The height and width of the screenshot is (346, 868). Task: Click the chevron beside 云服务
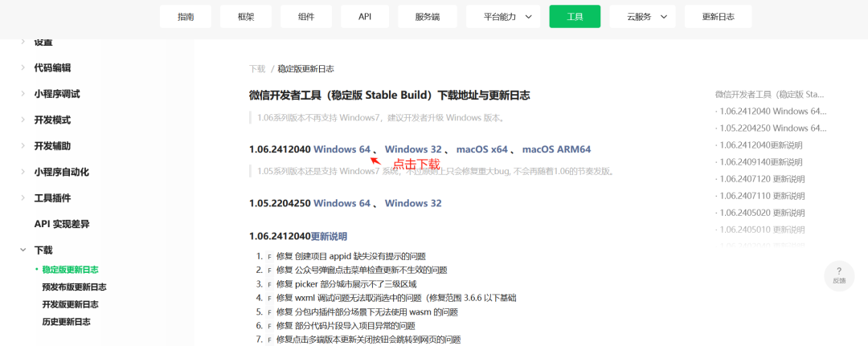point(665,17)
